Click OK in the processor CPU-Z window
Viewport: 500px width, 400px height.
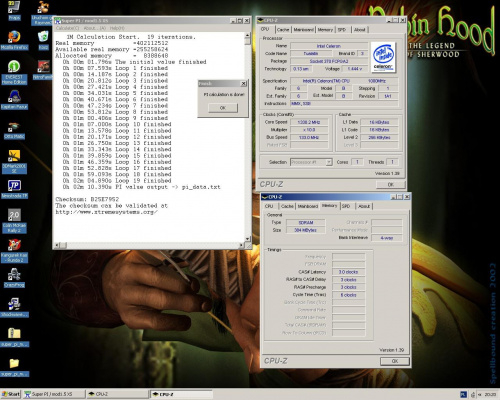(x=391, y=184)
